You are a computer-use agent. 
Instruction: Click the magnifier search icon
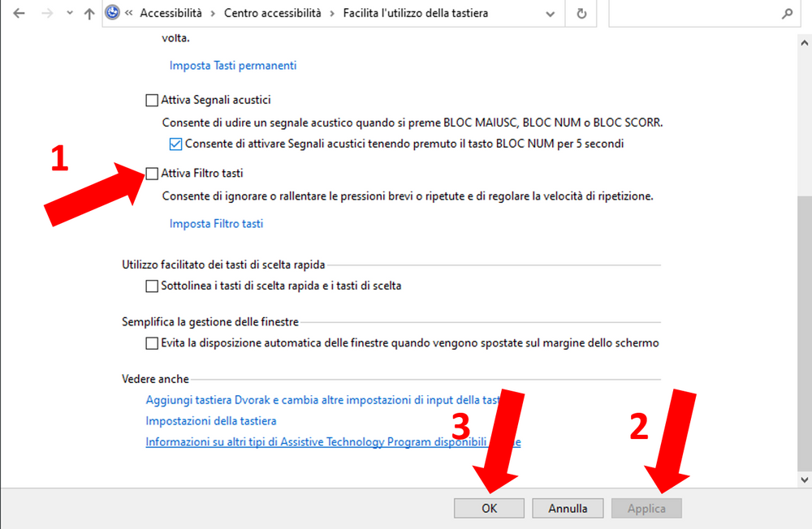point(787,14)
